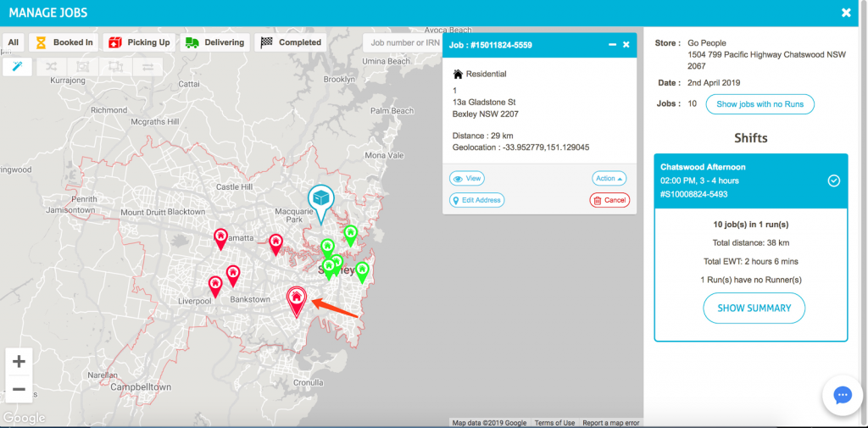Image resolution: width=868 pixels, height=428 pixels.
Task: Select the polygon area selection tool
Action: point(115,67)
